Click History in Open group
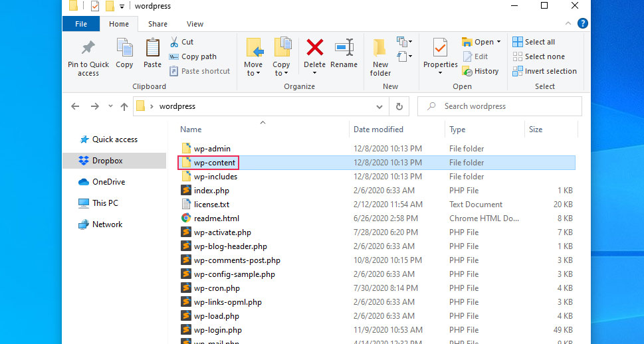Screen dimensions: 644x344 (x=480, y=71)
